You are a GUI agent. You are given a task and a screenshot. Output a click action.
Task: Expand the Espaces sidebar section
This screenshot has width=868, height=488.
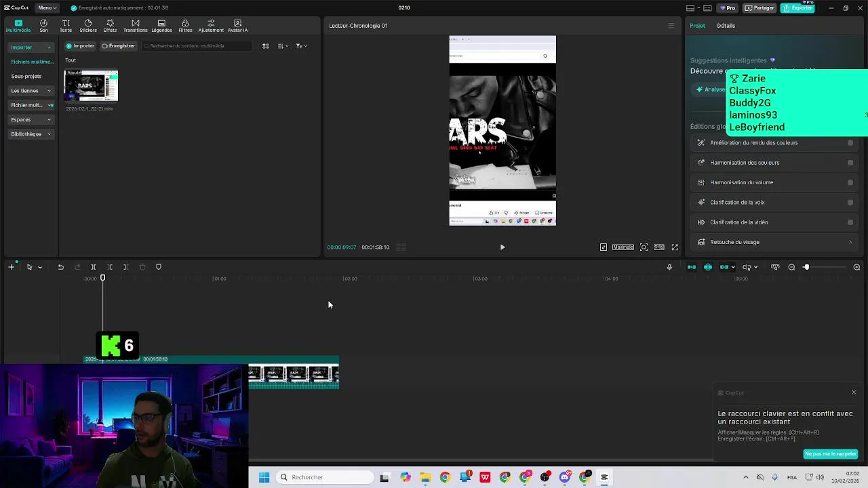click(x=49, y=120)
